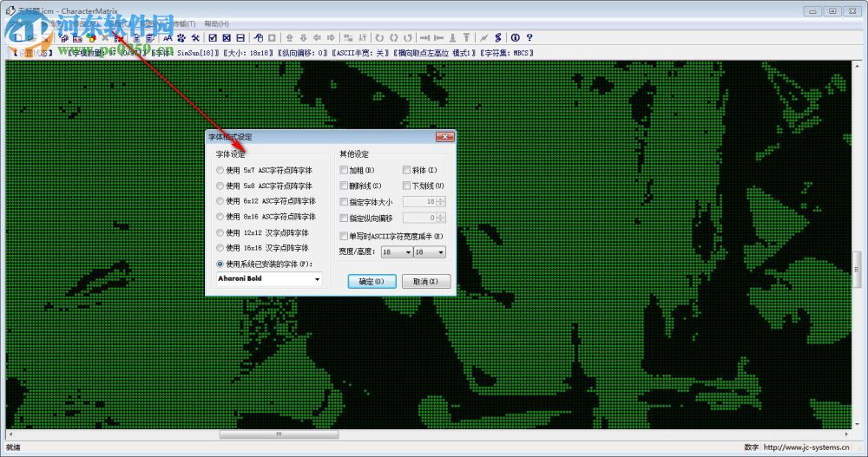Tick the 下划线(U) underline checkbox

pos(406,186)
